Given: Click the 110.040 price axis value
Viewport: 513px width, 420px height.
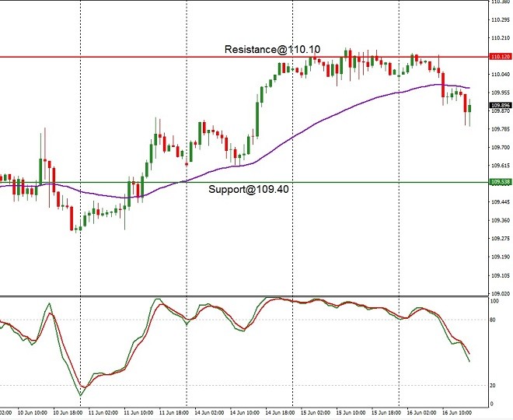Looking at the screenshot, I should coord(501,75).
